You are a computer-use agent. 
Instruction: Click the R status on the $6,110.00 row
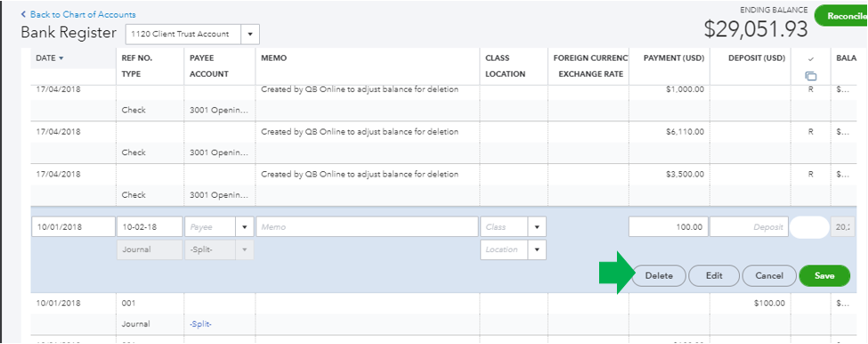[x=810, y=132]
